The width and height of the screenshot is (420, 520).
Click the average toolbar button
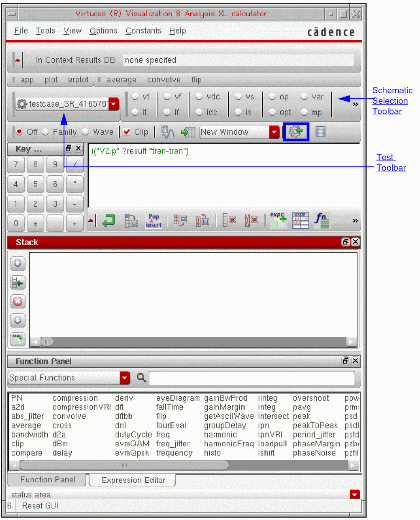click(x=121, y=79)
